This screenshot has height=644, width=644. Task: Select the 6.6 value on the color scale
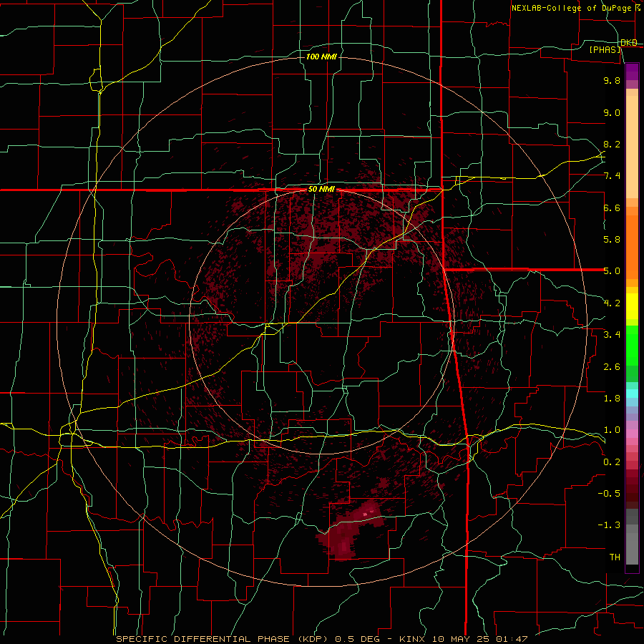click(x=612, y=208)
